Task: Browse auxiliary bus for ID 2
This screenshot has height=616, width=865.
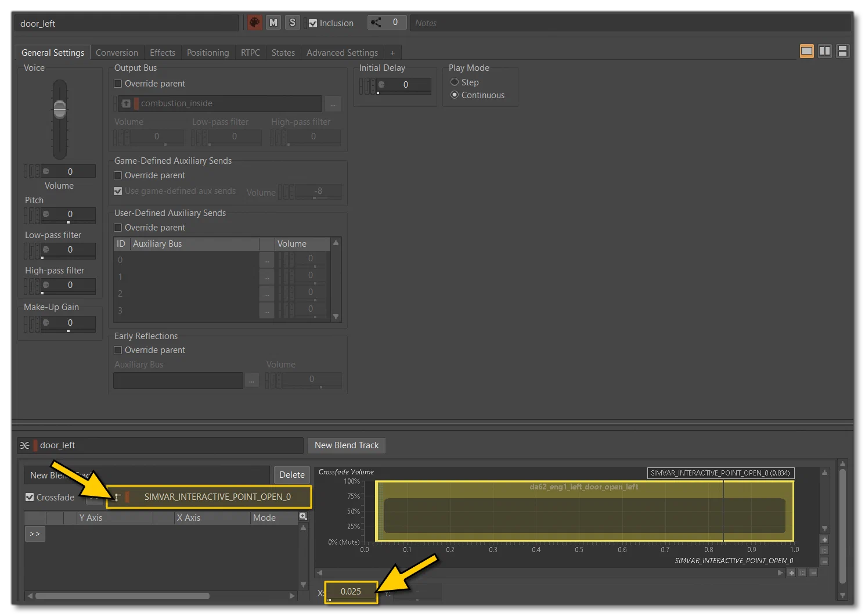Action: 266,294
